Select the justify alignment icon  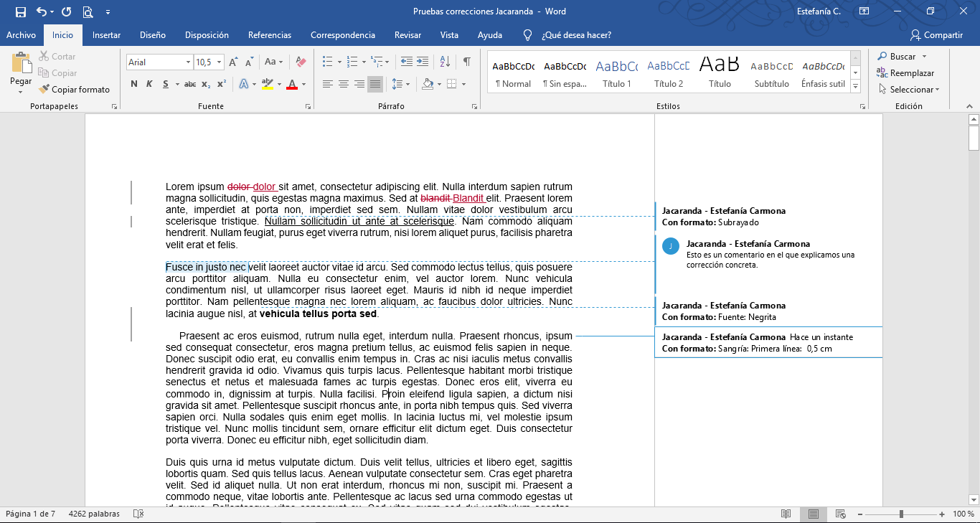[x=374, y=83]
